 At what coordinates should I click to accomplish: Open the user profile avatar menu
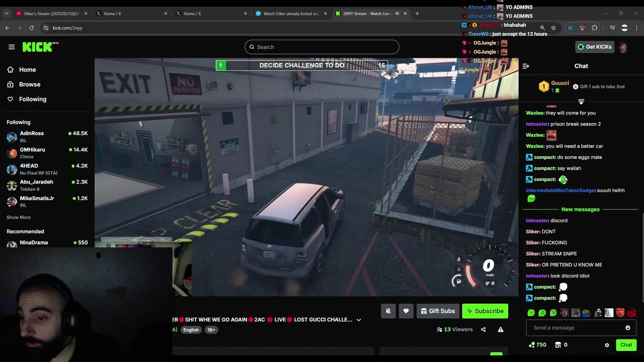click(x=623, y=47)
